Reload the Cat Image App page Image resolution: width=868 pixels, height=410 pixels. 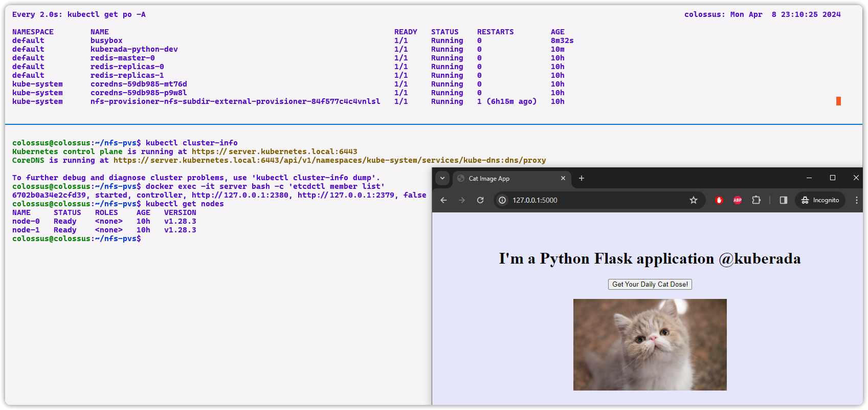click(x=480, y=200)
